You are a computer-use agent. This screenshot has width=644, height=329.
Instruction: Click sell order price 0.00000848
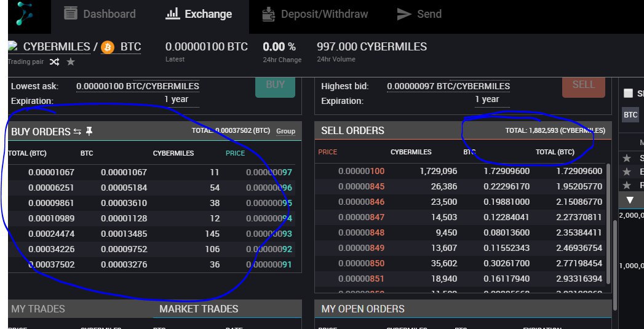point(362,233)
